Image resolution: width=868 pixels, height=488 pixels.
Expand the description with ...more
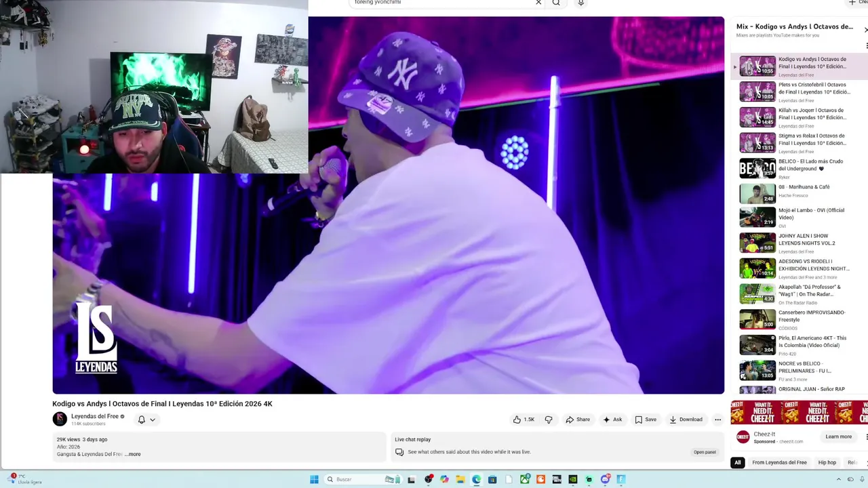point(134,454)
